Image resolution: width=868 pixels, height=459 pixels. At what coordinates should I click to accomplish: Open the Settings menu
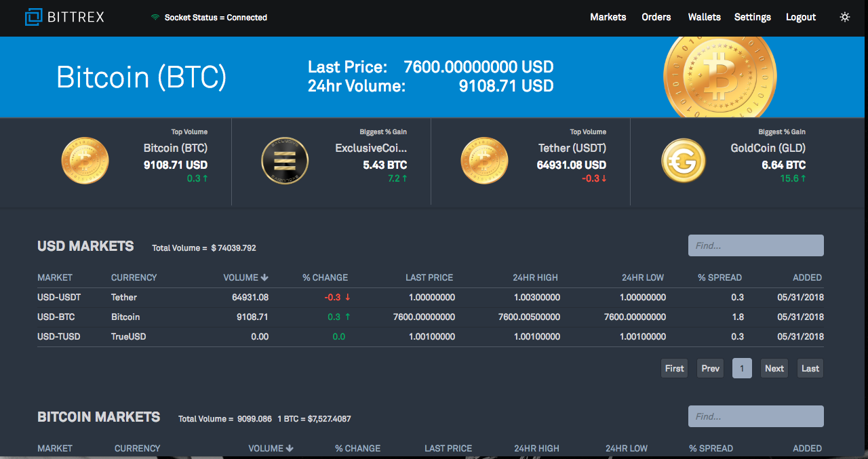753,17
